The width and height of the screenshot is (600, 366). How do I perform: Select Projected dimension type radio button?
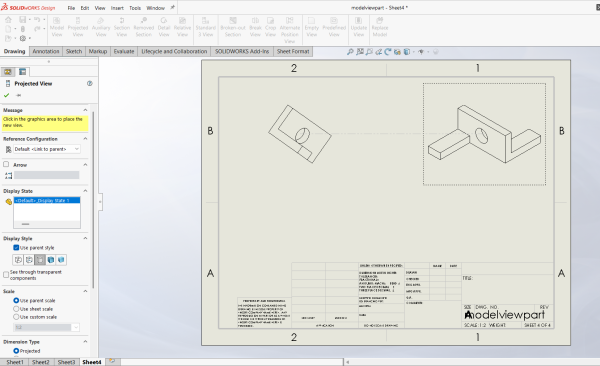click(x=16, y=351)
